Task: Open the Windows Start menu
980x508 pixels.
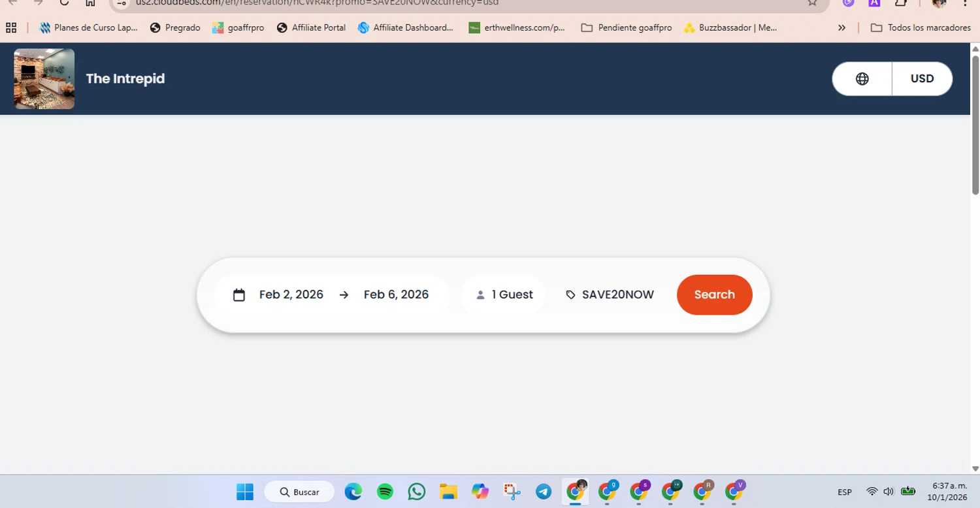Action: click(x=245, y=492)
